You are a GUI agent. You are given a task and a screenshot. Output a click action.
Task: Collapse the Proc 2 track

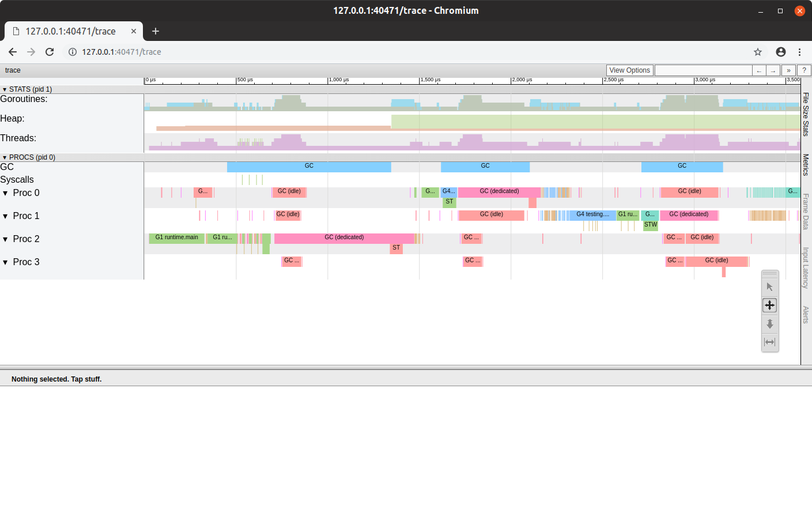click(x=6, y=239)
